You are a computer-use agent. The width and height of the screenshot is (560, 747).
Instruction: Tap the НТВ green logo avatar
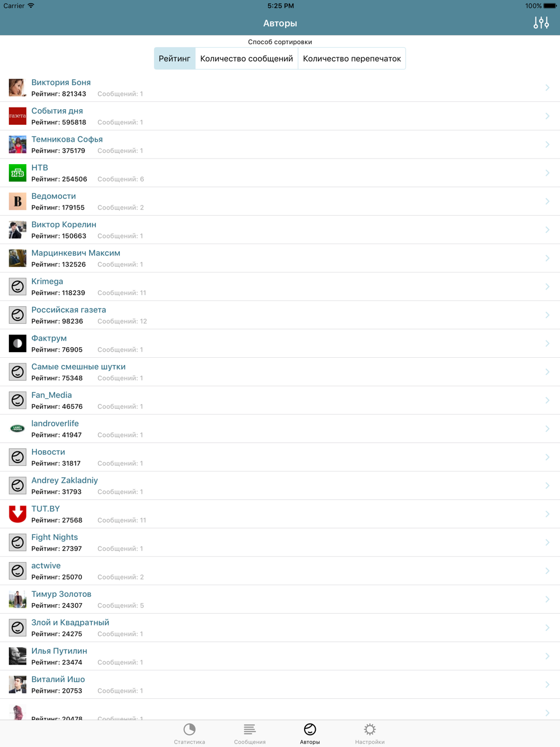tap(17, 172)
